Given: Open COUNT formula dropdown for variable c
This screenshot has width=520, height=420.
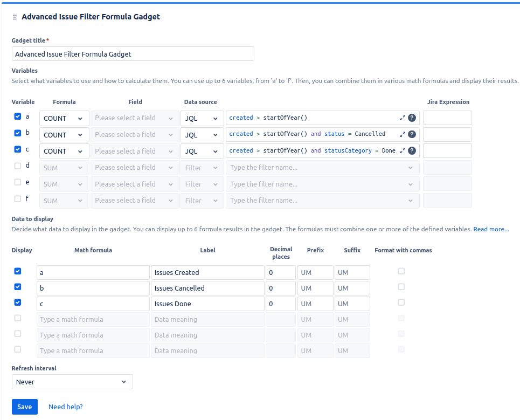Looking at the screenshot, I should [x=64, y=152].
